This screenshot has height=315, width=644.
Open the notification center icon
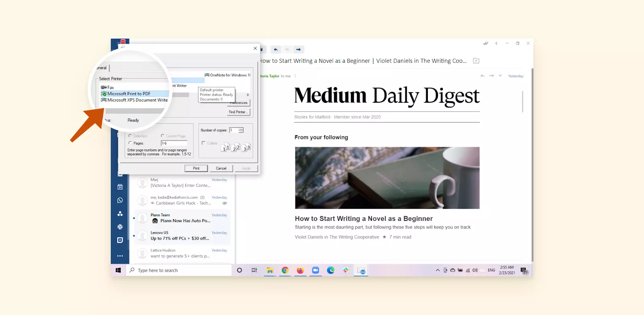[524, 271]
